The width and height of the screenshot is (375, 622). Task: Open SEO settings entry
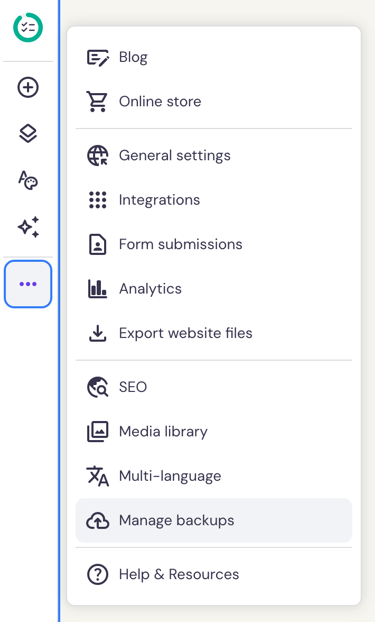click(x=214, y=387)
